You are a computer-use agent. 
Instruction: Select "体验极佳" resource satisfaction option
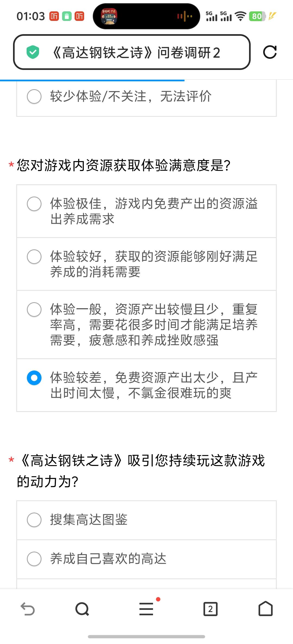[34, 204]
